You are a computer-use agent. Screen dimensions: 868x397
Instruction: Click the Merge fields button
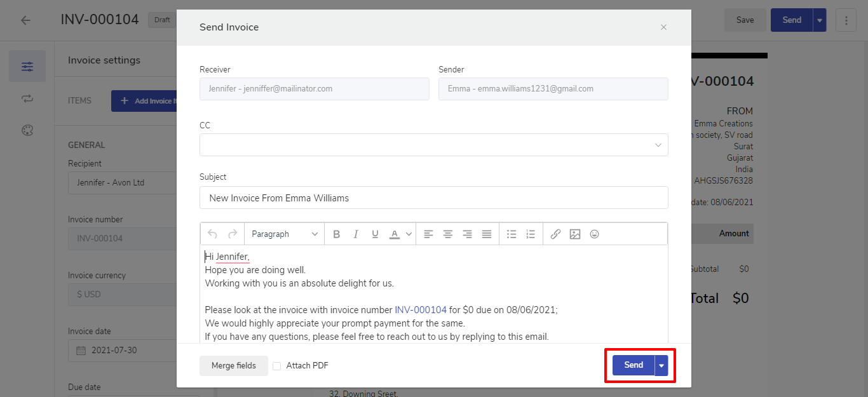(233, 366)
